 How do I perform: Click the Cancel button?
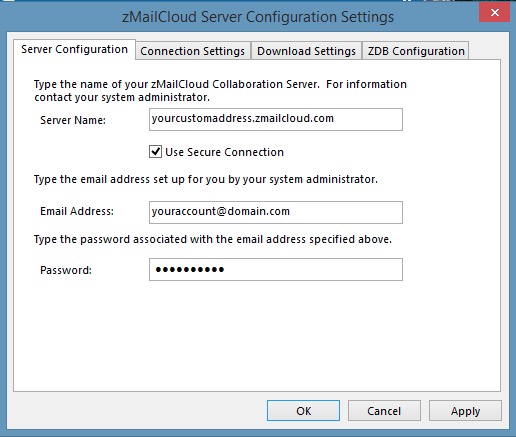pos(384,411)
